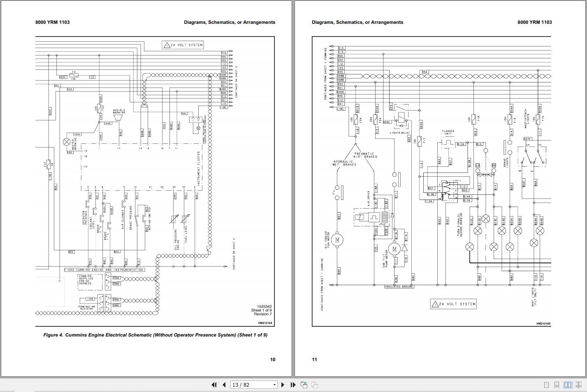
Task: Click the TIER2 CUMMINS ENGINE AND INSTRUMENTATION label
Action: point(104,270)
